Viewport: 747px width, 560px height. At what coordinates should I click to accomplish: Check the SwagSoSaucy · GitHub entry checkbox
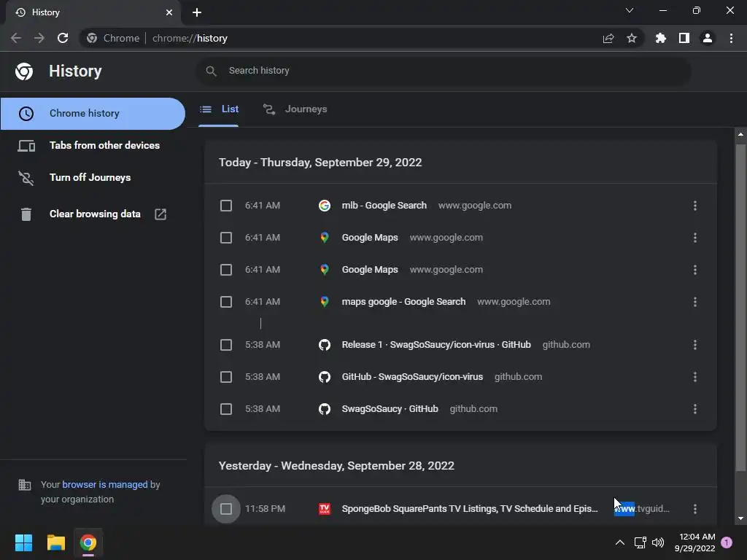click(x=226, y=409)
